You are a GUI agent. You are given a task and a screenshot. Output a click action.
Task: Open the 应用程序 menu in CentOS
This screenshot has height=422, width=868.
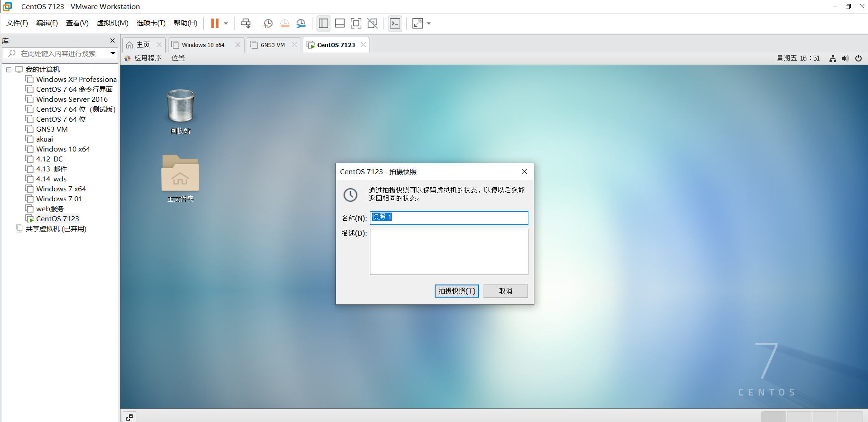[x=143, y=58]
